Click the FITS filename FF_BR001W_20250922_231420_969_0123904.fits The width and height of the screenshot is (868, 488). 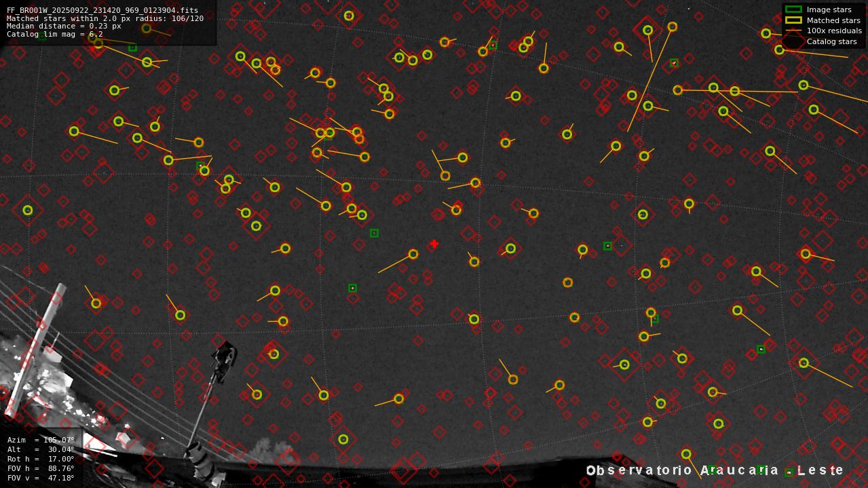click(x=102, y=11)
